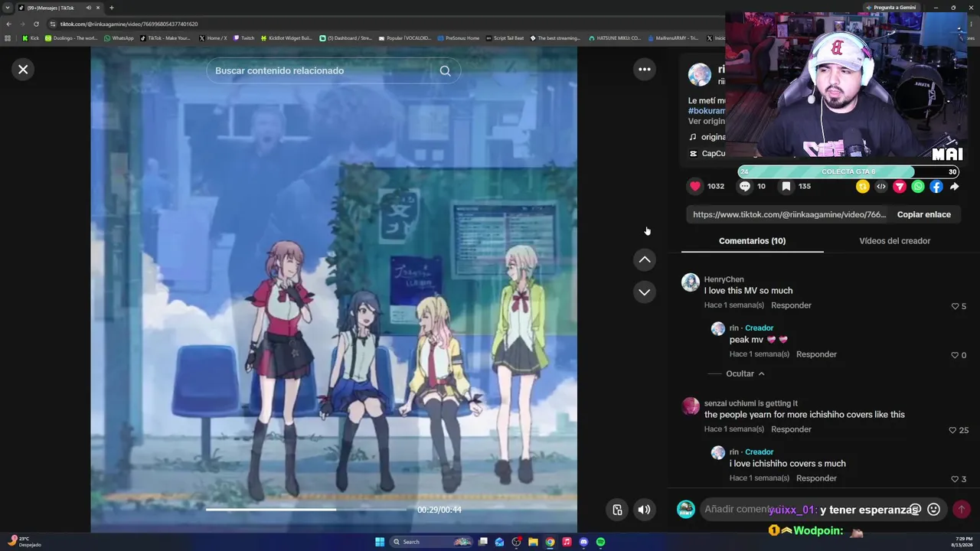
Task: Open Apple Music from the taskbar
Action: pos(567,542)
